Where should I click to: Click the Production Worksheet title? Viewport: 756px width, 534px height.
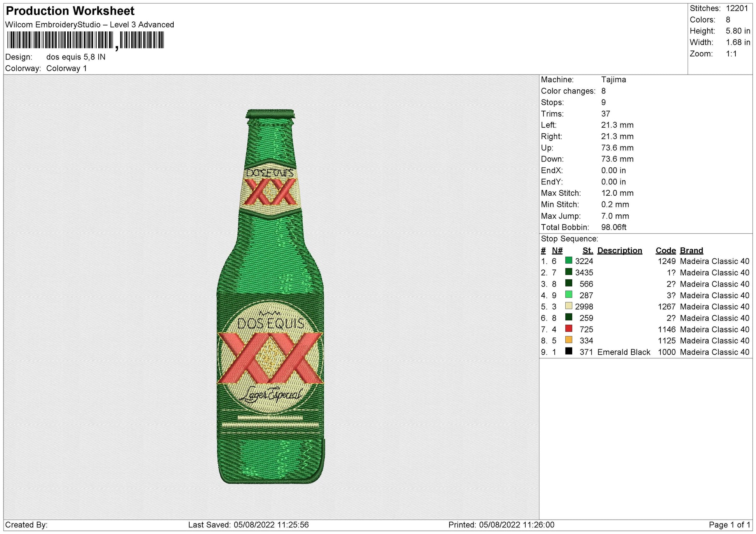coord(70,11)
